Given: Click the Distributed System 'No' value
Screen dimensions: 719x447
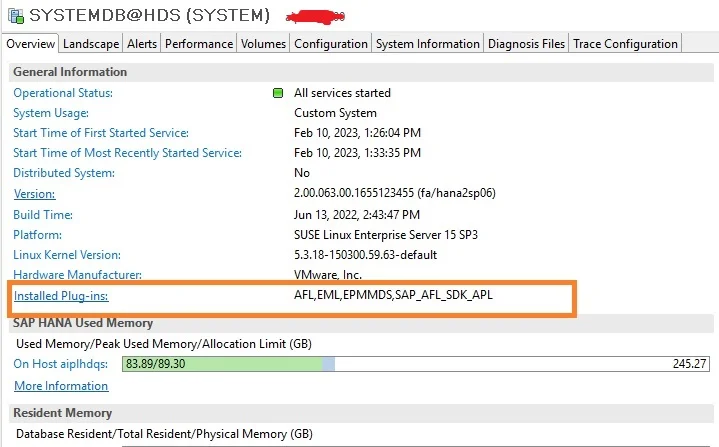Looking at the screenshot, I should [302, 173].
